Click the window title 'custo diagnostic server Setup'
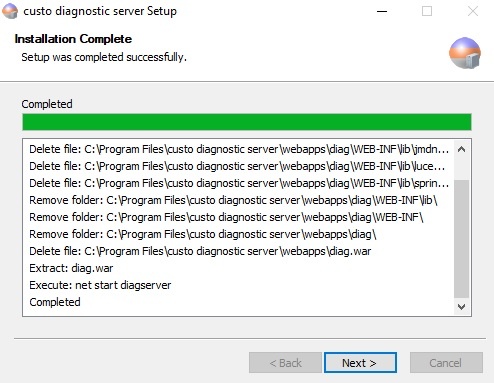 pos(100,11)
